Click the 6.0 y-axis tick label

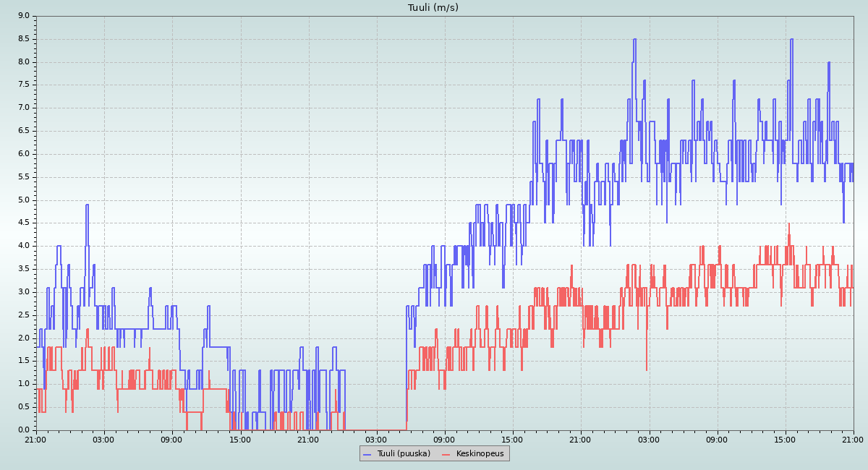click(24, 154)
